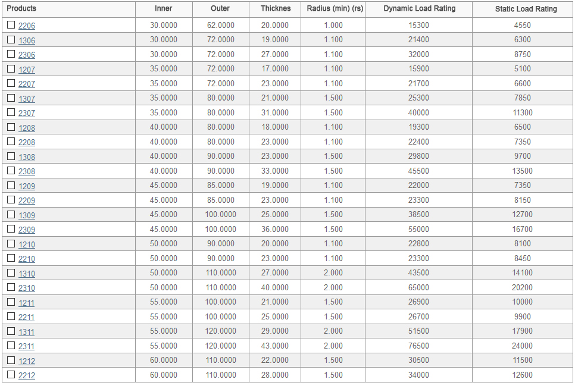
Task: Open product link 2306
Action: coord(27,55)
